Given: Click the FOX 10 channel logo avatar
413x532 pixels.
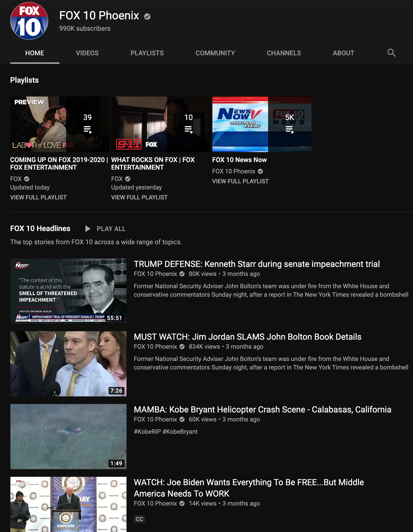Looking at the screenshot, I should tap(29, 21).
